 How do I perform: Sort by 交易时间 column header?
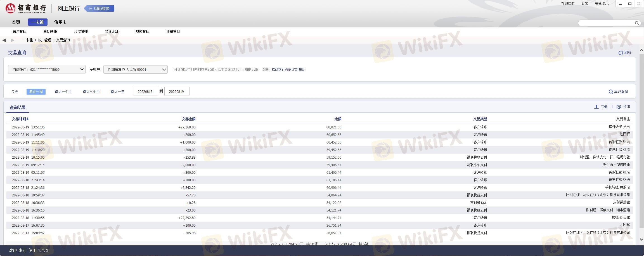[20, 119]
